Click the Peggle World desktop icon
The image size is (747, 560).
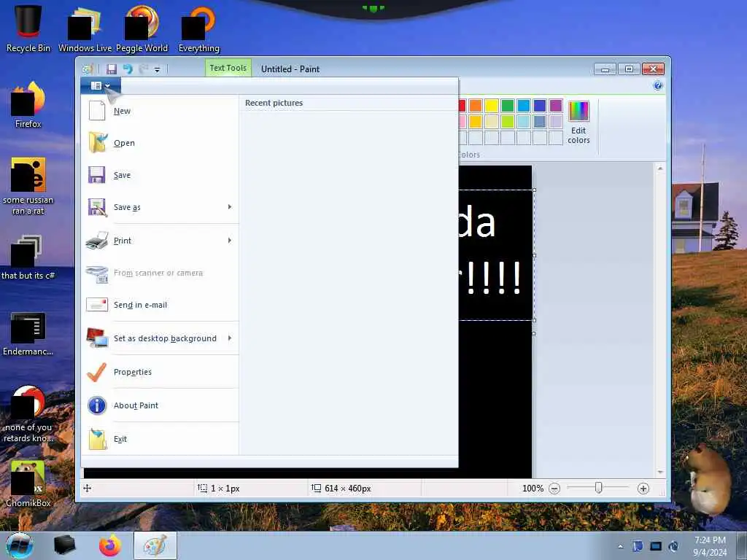point(142,28)
